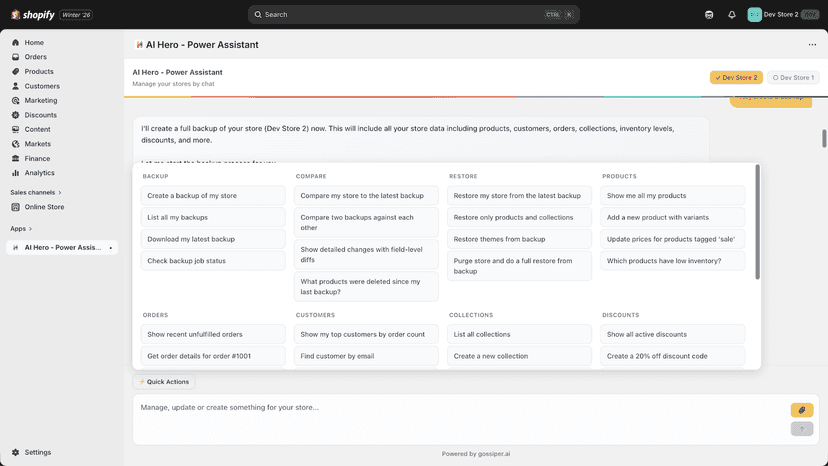Screen dimensions: 828x466
Task: Open the Customers person icon
Action: [15, 86]
